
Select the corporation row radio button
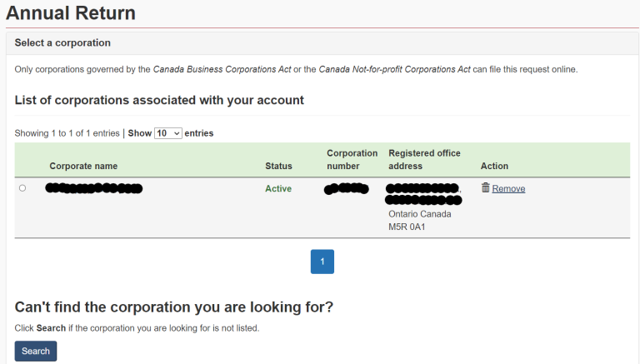point(22,188)
